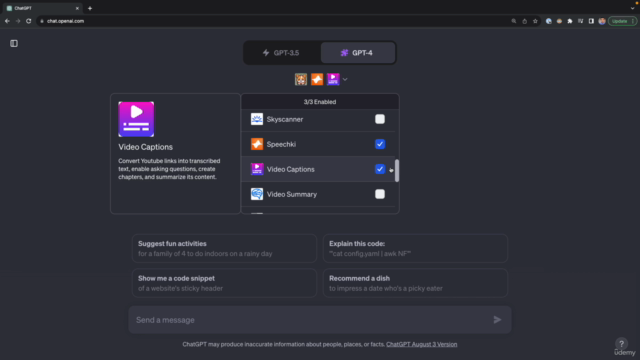Click the Chrome Update button
This screenshot has height=360, width=640.
pos(622,21)
